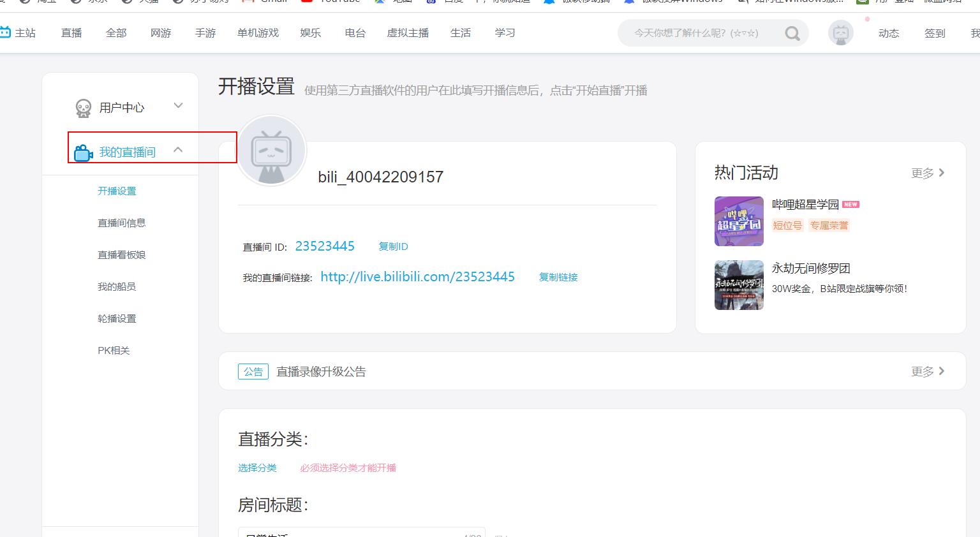Click the 主站 bilibili TV icon
Image resolution: width=980 pixels, height=537 pixels.
(5, 33)
